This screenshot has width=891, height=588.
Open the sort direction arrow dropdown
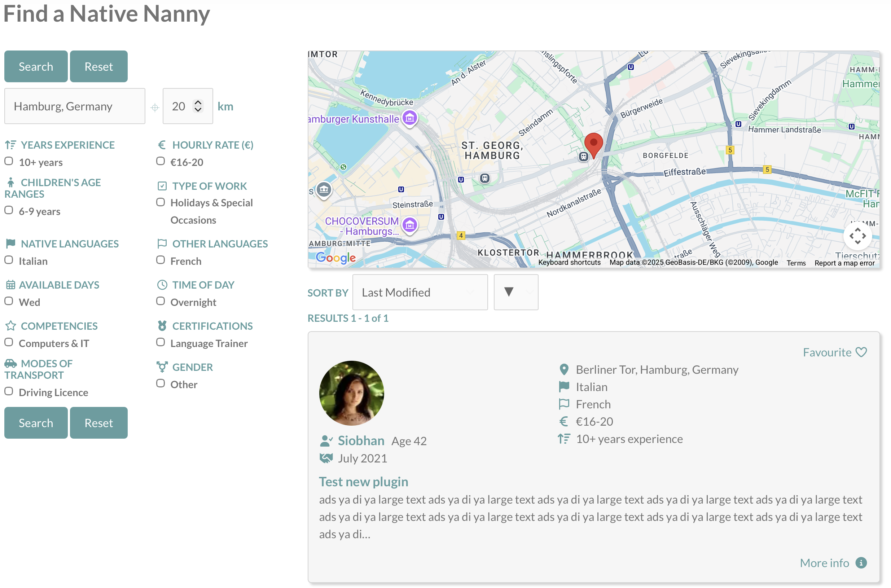pyautogui.click(x=515, y=292)
